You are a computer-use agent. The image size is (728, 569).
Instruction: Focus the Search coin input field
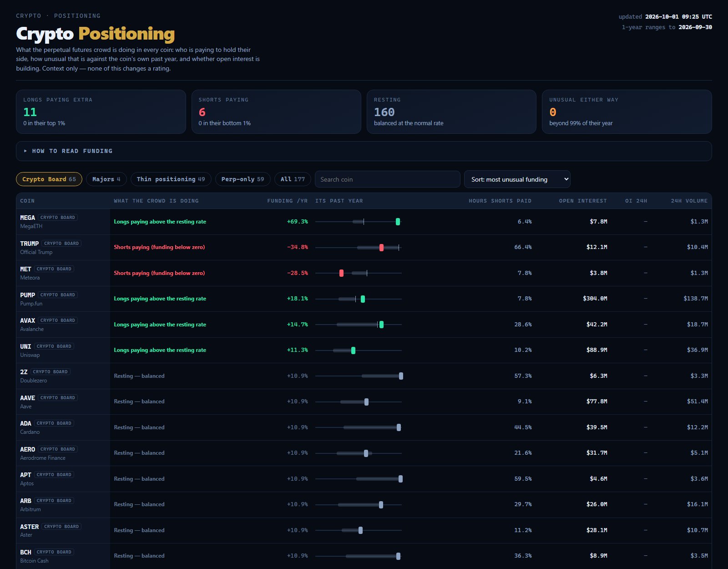(x=387, y=179)
